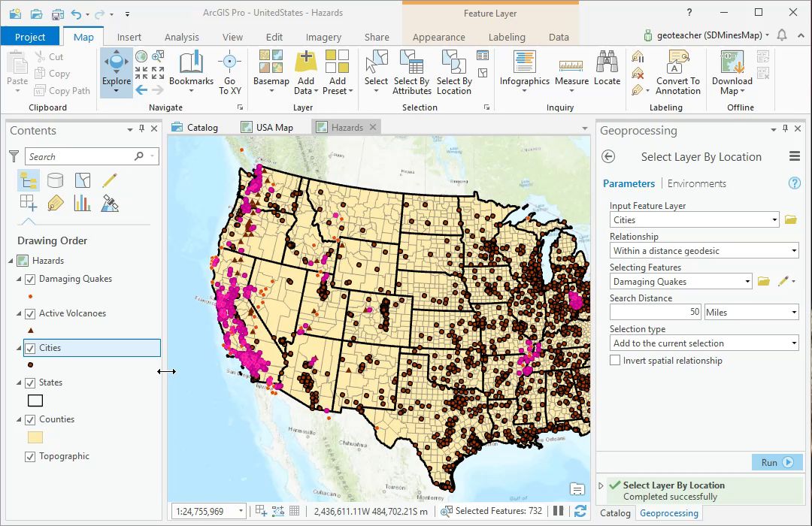
Task: Run the geoprocessing tool
Action: tap(777, 462)
